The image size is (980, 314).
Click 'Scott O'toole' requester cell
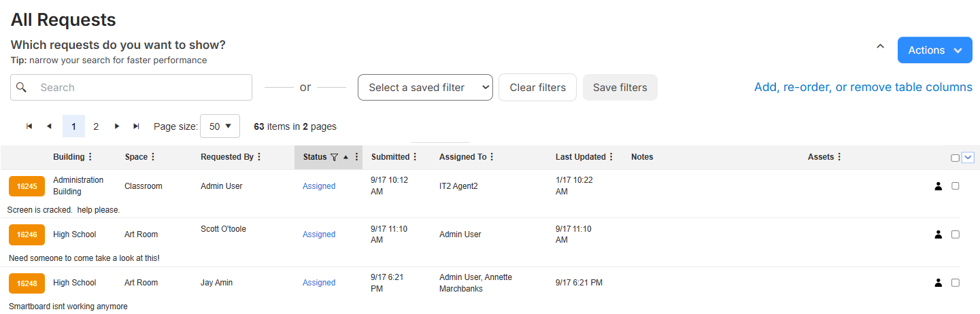point(224,229)
